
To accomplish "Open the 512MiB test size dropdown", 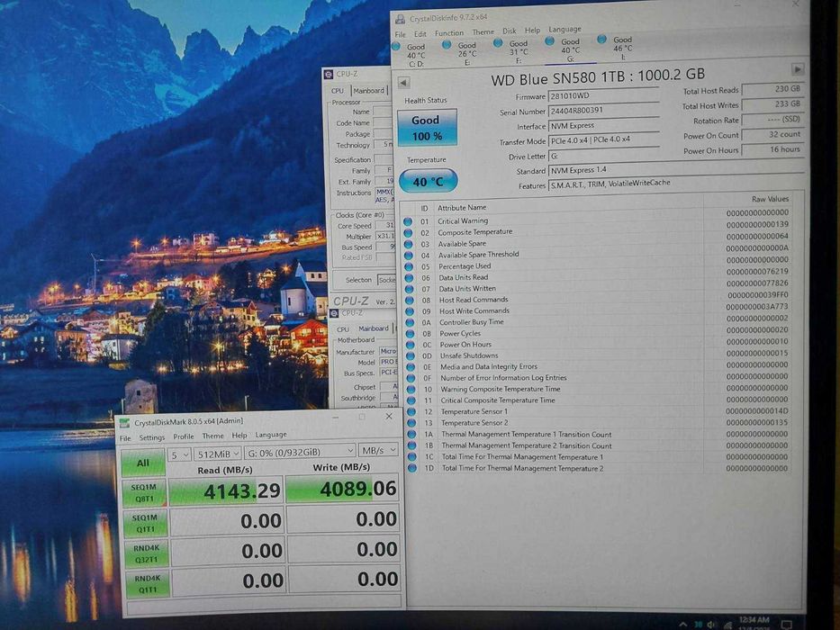I will (218, 454).
